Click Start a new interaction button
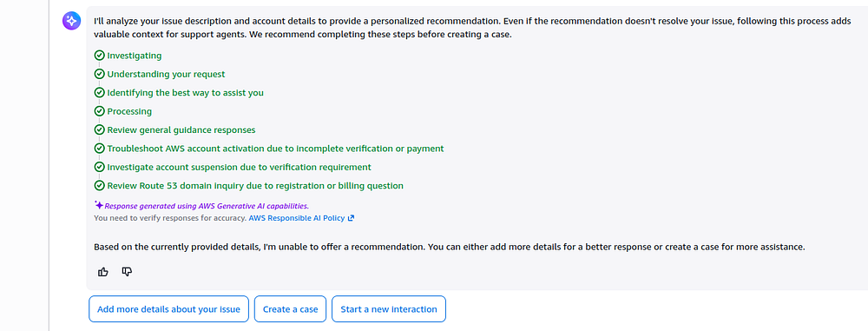 tap(389, 308)
